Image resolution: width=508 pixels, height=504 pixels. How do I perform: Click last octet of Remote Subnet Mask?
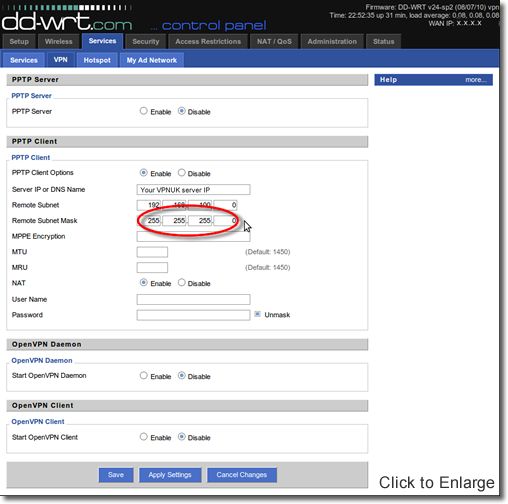click(225, 221)
